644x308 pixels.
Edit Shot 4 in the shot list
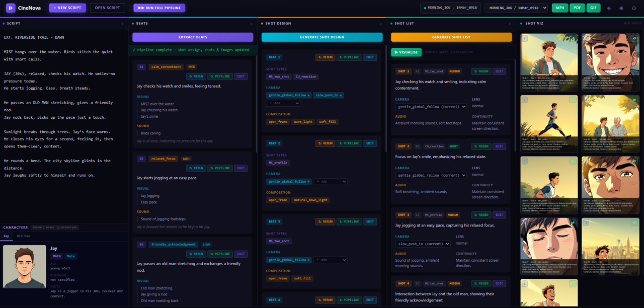click(x=499, y=283)
